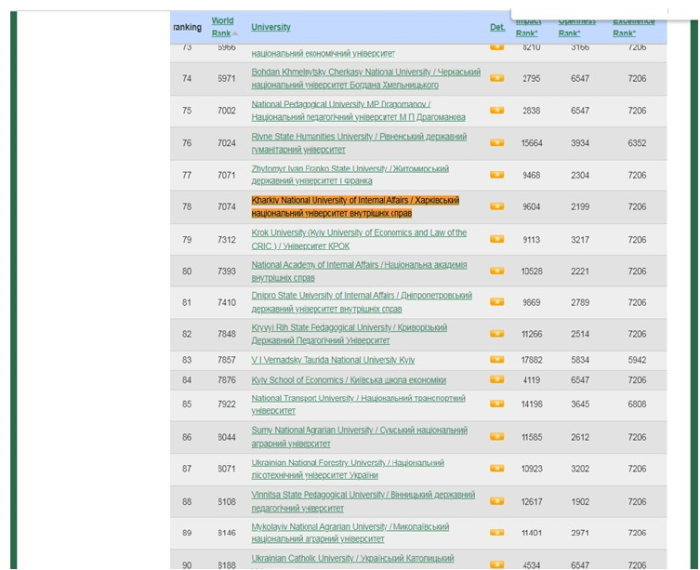Click details icon for National Transport University row
Screen dimensions: 700x570
tap(497, 404)
